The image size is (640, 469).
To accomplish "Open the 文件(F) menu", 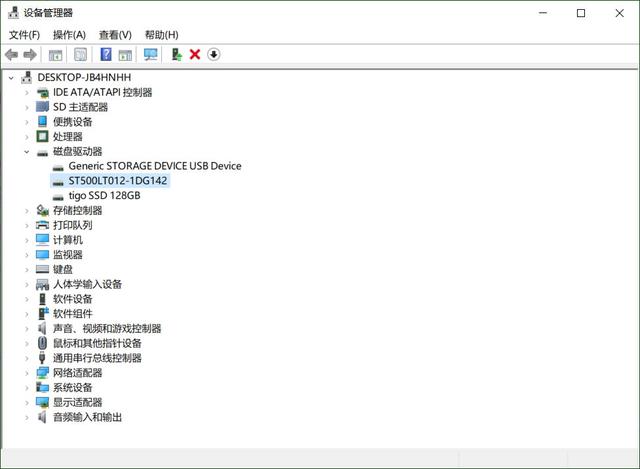I will coord(24,34).
